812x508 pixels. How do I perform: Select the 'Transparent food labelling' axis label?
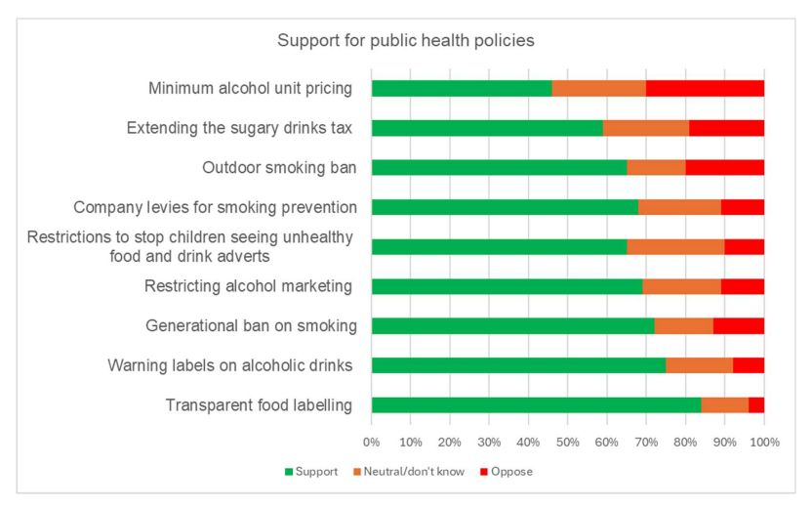pos(259,405)
